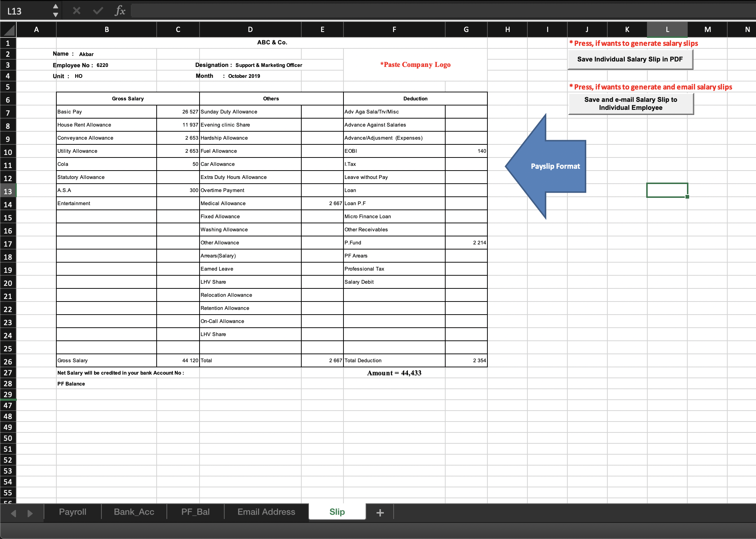Click the month value October 2019
Image resolution: width=756 pixels, height=539 pixels.
point(244,76)
